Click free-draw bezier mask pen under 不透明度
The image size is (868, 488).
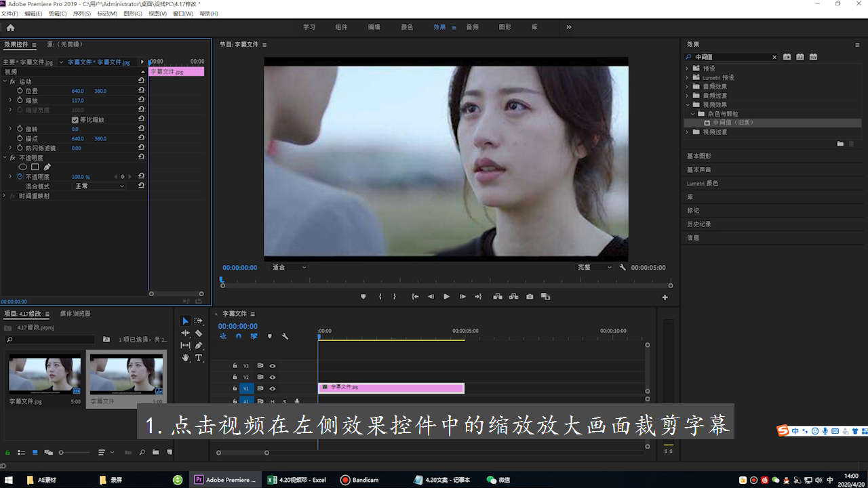47,167
